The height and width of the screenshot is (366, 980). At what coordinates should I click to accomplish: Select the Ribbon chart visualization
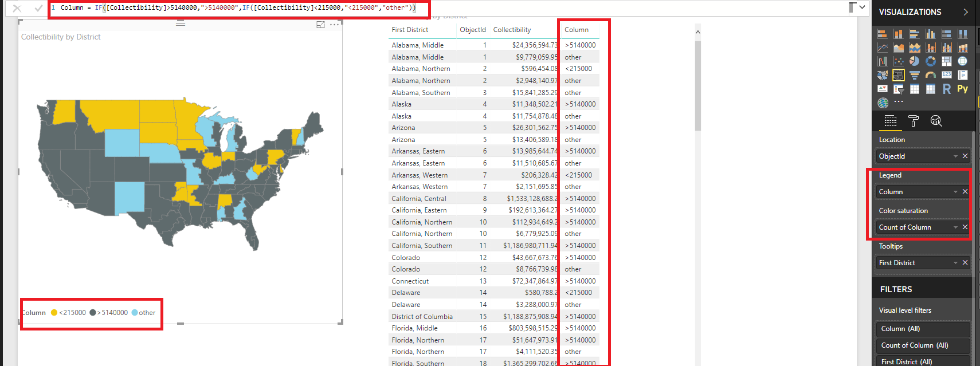click(x=962, y=48)
